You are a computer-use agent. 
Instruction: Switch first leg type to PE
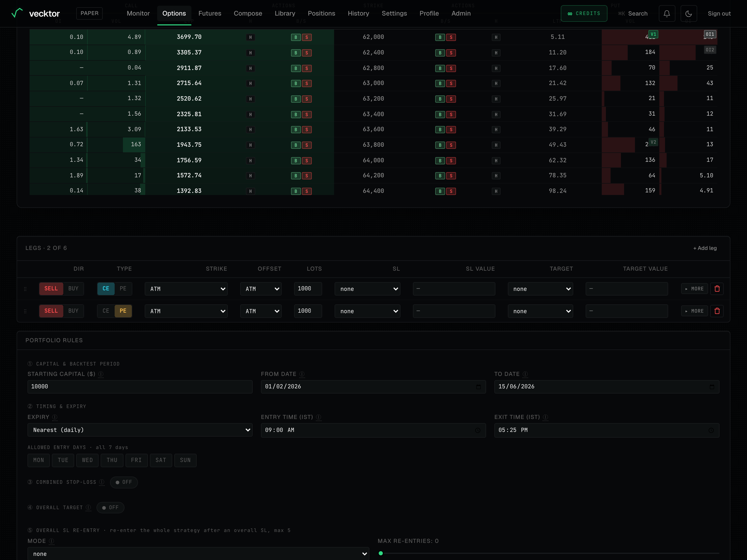click(x=123, y=289)
